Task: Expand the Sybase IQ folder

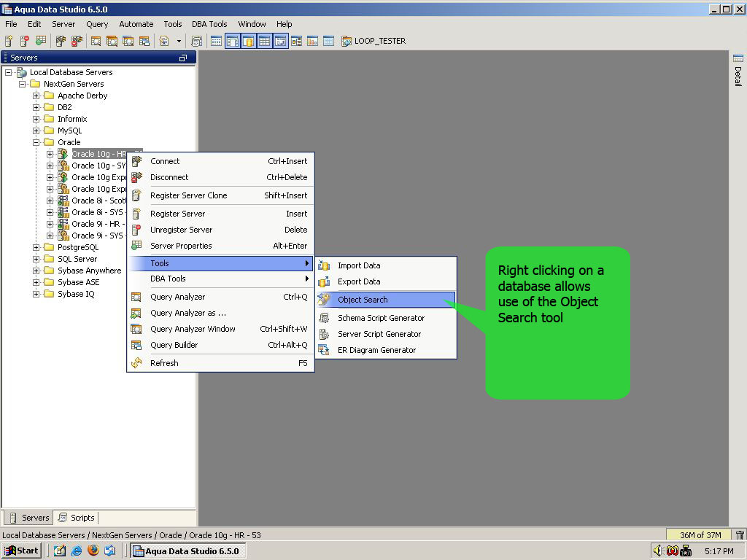Action: (x=36, y=294)
